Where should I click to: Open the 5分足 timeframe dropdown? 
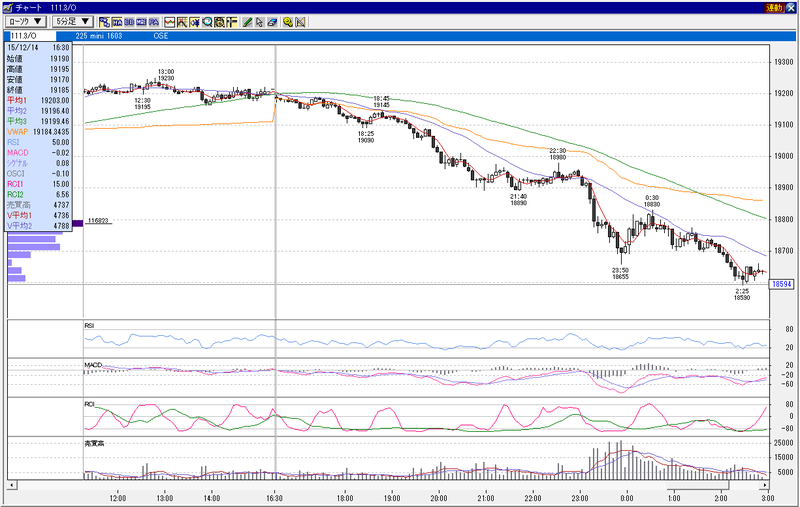point(72,21)
